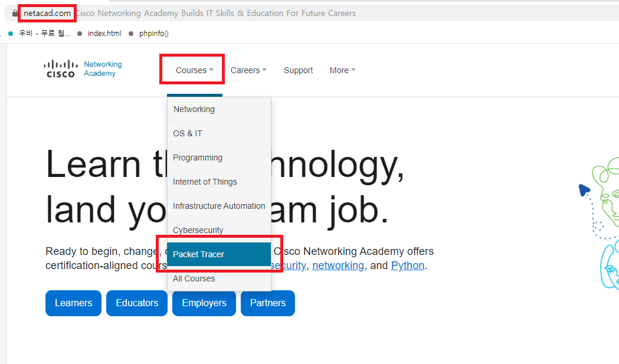Choose Infrastructure Automation menu item
This screenshot has height=364, width=619.
point(219,206)
